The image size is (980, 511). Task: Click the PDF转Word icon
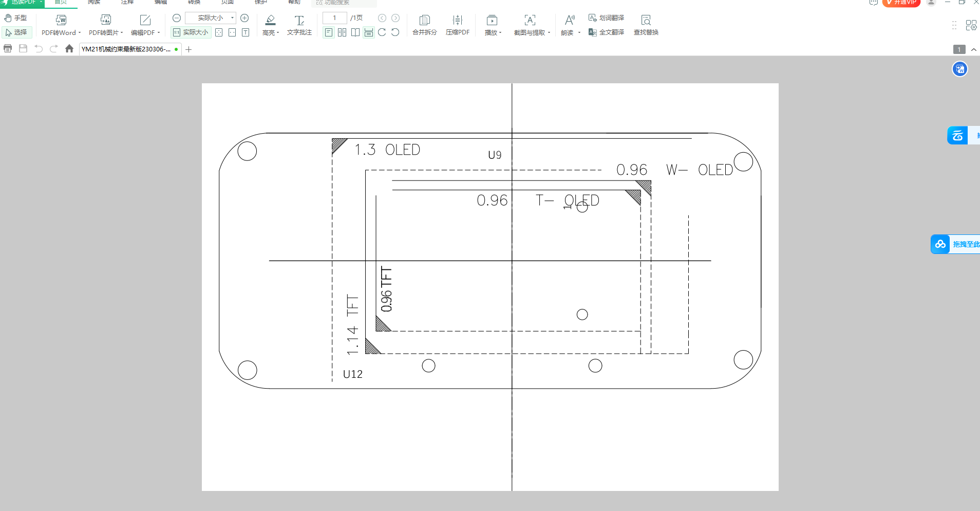61,20
